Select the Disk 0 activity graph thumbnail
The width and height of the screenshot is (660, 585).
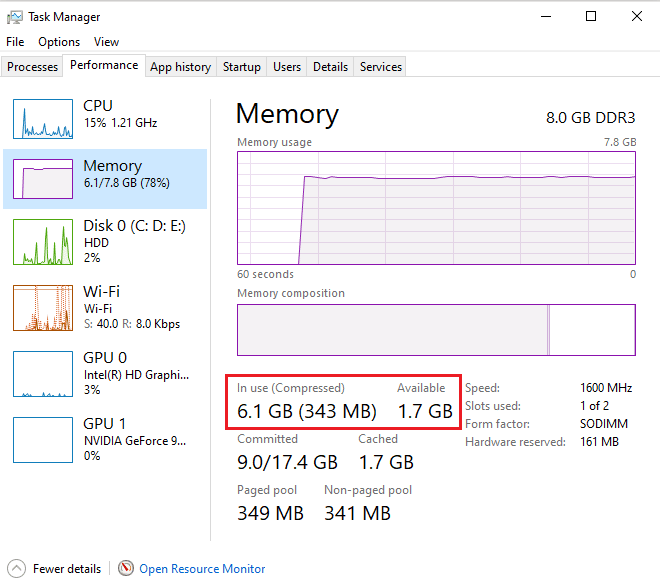click(x=43, y=242)
